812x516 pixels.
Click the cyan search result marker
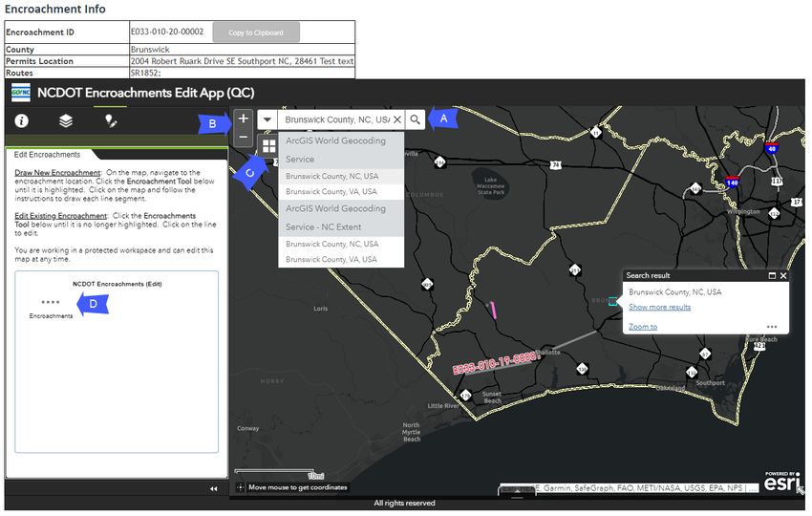coord(612,301)
